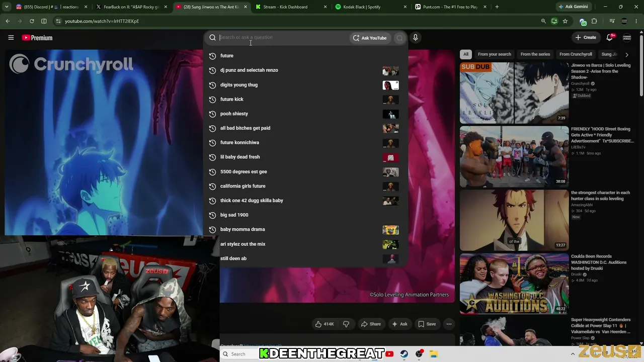
Task: Open the tab search dropdown arrow
Action: tap(7, 7)
